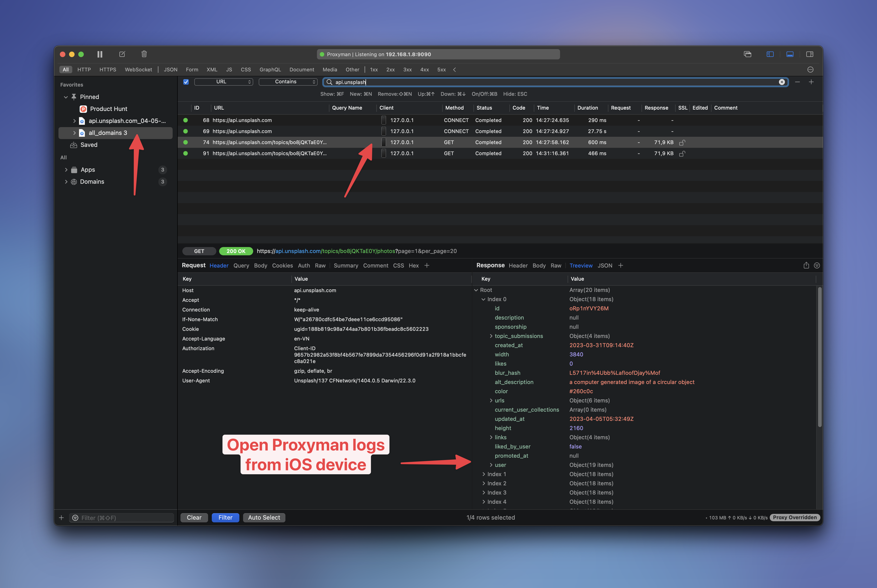Select request row ID 91
The height and width of the screenshot is (588, 877).
(500, 153)
